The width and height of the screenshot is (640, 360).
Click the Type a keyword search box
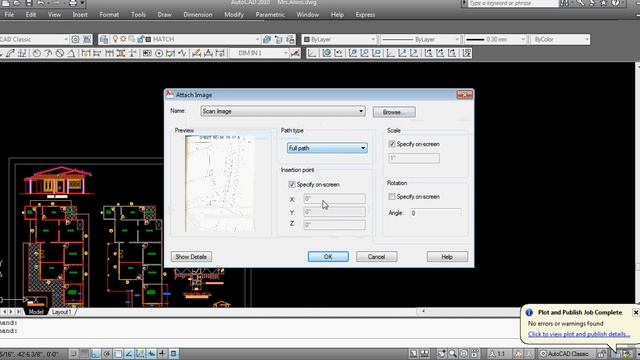pyautogui.click(x=513, y=4)
